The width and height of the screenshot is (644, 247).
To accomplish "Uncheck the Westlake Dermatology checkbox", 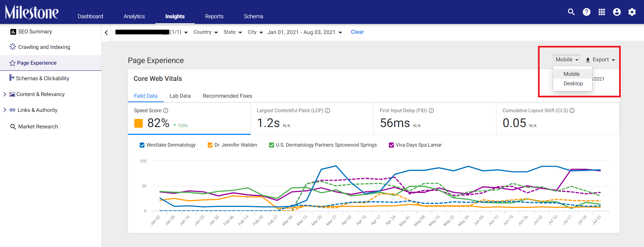I will 142,145.
